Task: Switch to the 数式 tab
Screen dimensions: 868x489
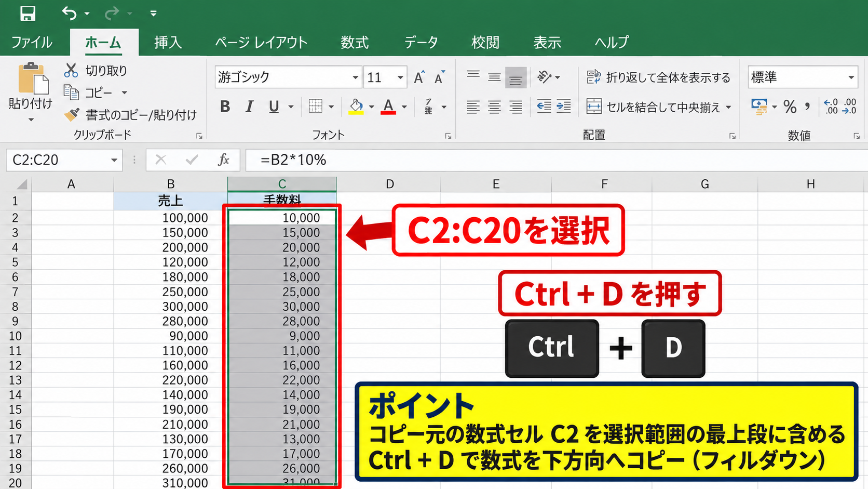Action: tap(355, 42)
